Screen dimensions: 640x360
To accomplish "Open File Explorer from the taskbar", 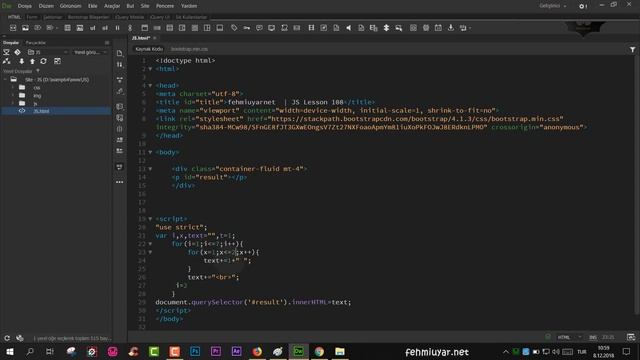I will 340,351.
